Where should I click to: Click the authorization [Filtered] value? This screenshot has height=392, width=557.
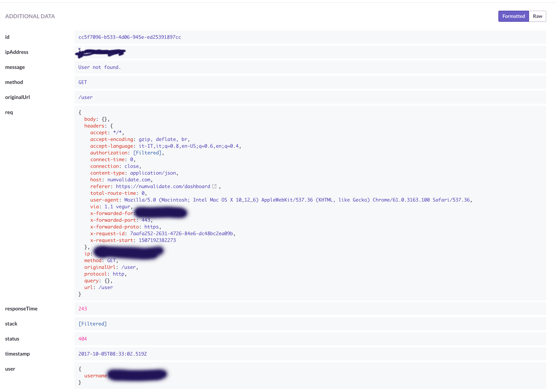148,153
